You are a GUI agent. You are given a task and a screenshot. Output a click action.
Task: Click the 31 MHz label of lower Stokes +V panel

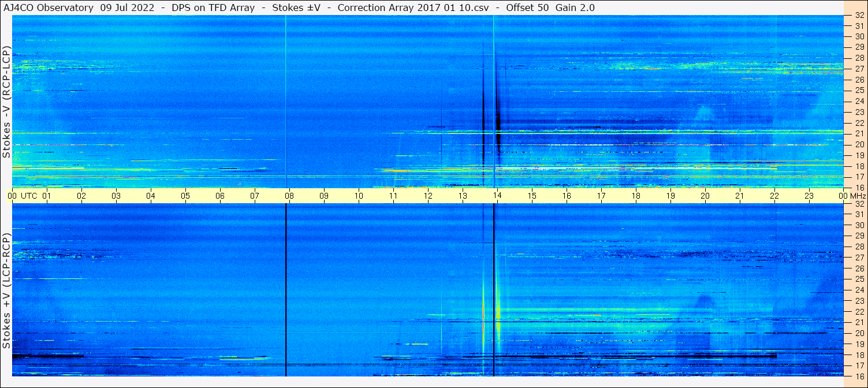pyautogui.click(x=859, y=214)
